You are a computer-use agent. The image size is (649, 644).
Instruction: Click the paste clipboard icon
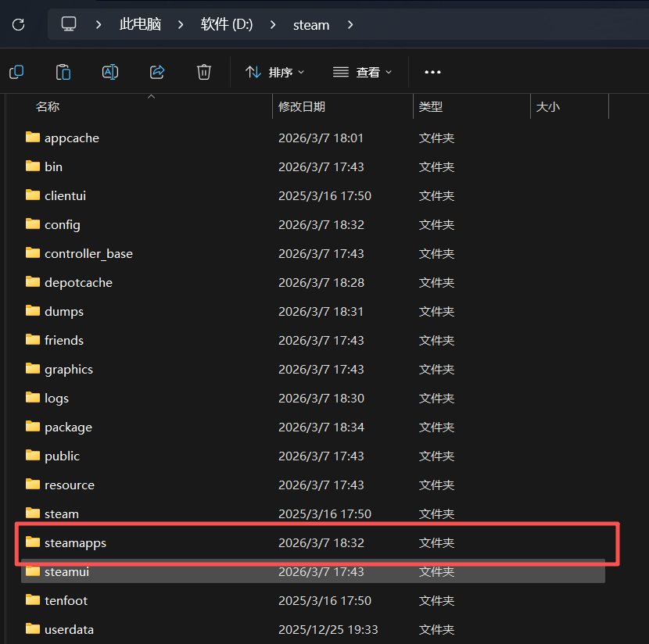[63, 72]
